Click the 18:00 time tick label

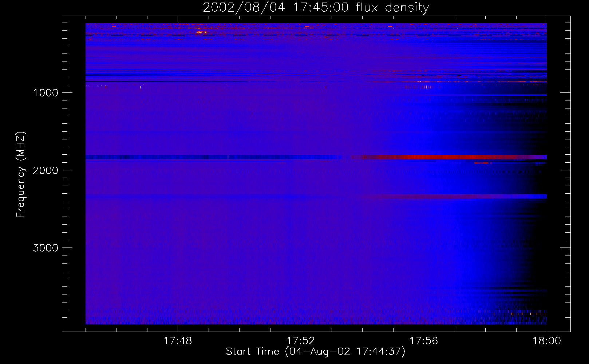point(547,341)
